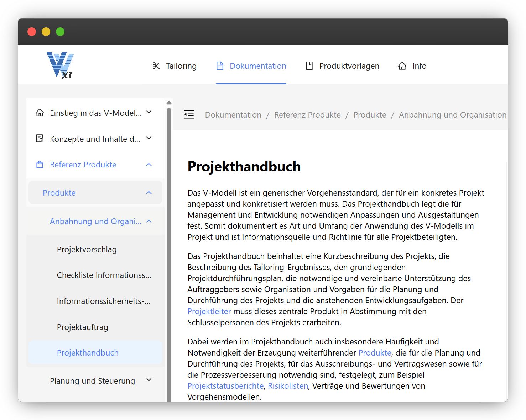Click Anbahnung und Organisation breadcrumb
The image size is (526, 420).
(x=453, y=115)
